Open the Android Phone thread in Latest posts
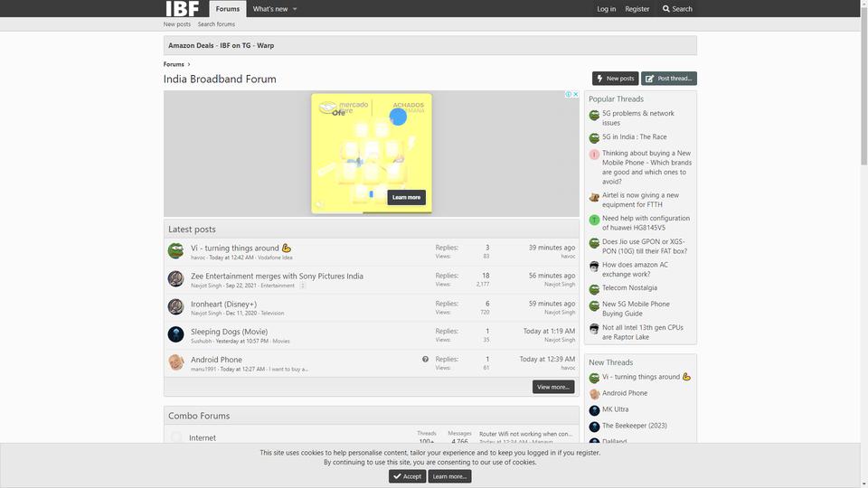The height and width of the screenshot is (488, 868). [216, 360]
